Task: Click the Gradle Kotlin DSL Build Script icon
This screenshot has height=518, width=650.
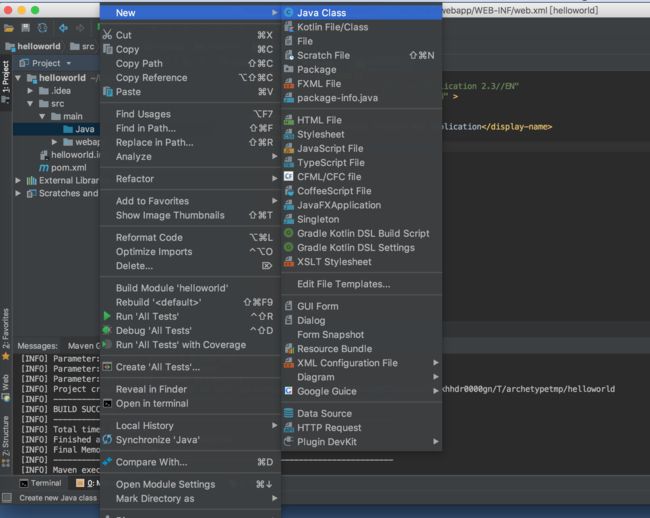Action: tap(289, 233)
